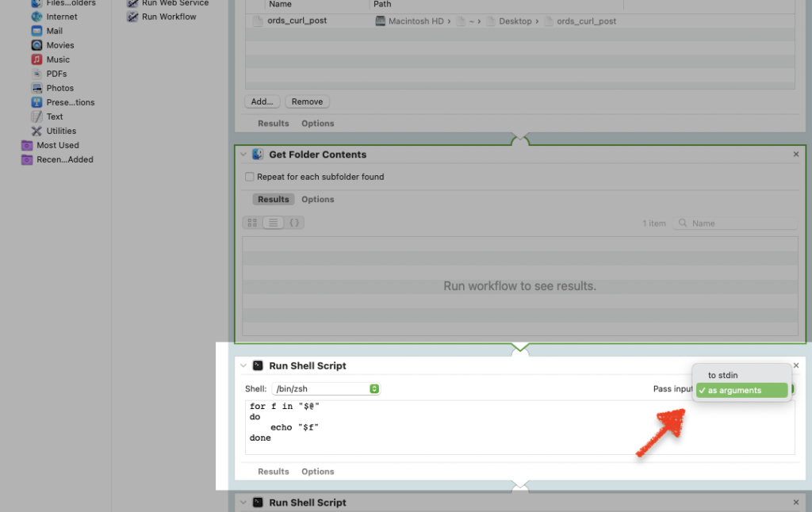The width and height of the screenshot is (812, 512).
Task: Collapse the Run Shell Script action
Action: 243,365
